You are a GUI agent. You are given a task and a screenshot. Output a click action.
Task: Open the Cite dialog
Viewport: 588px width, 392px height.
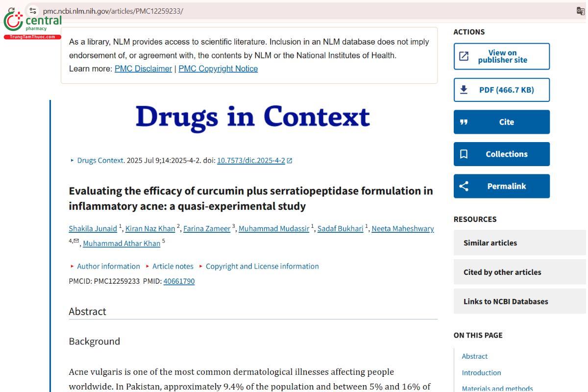pyautogui.click(x=501, y=122)
